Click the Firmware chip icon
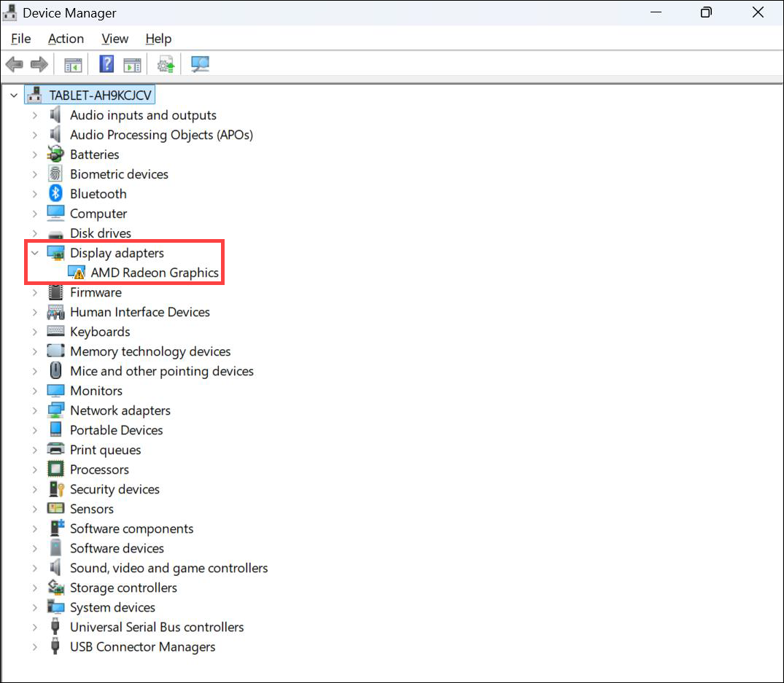Image resolution: width=784 pixels, height=683 pixels. coord(55,292)
